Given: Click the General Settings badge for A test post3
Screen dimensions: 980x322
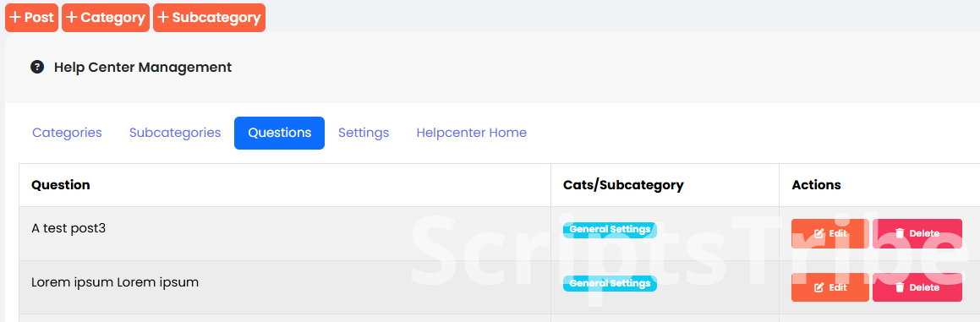Looking at the screenshot, I should [610, 230].
